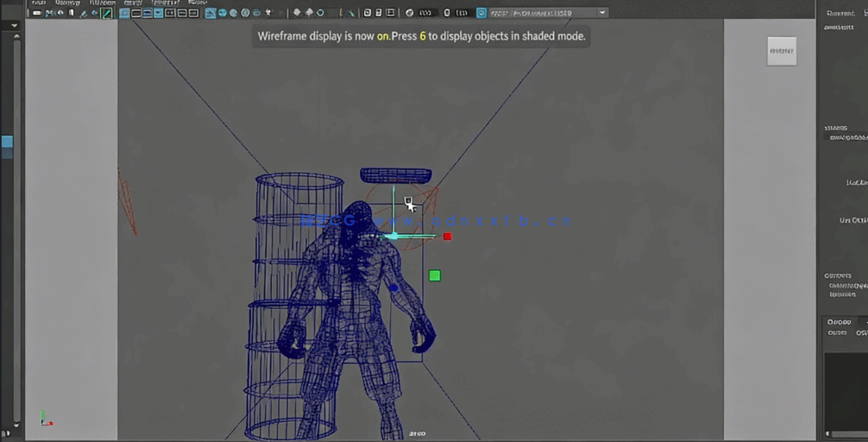868x442 pixels.
Task: Click the view cube in viewport corner
Action: [x=782, y=51]
